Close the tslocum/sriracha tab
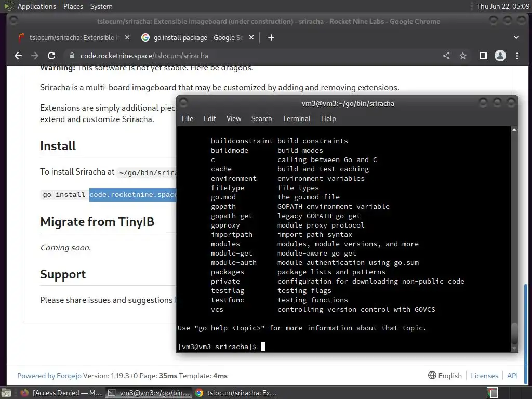Image resolution: width=532 pixels, height=399 pixels. [127, 37]
